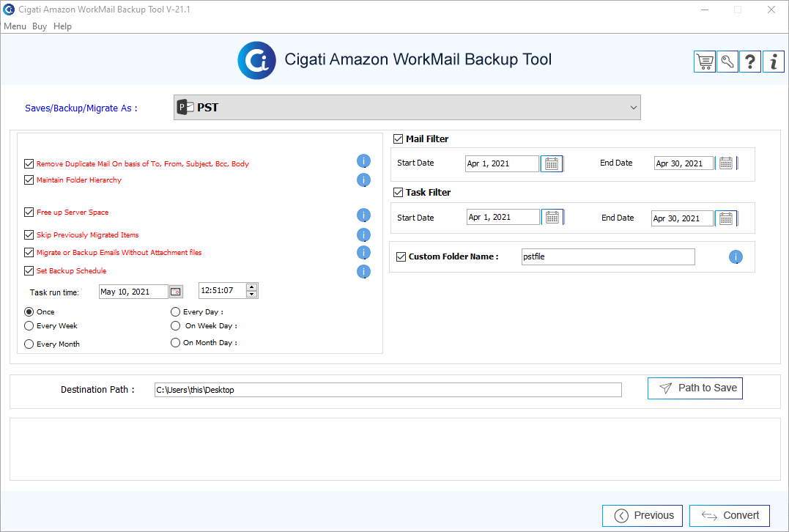789x532 pixels.
Task: Click the Destination Path text field
Action: (388, 390)
